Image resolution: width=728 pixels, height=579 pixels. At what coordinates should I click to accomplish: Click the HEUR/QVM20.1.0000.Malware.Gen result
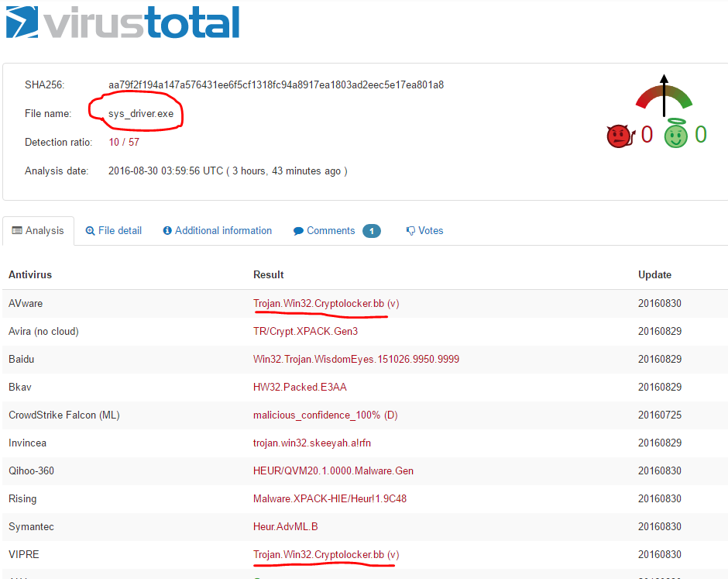(333, 470)
